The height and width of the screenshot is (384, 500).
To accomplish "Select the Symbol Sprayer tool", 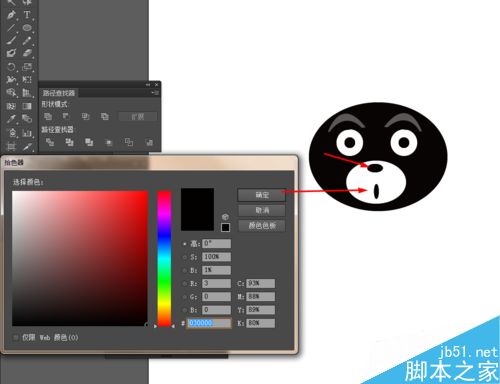I will (11, 133).
